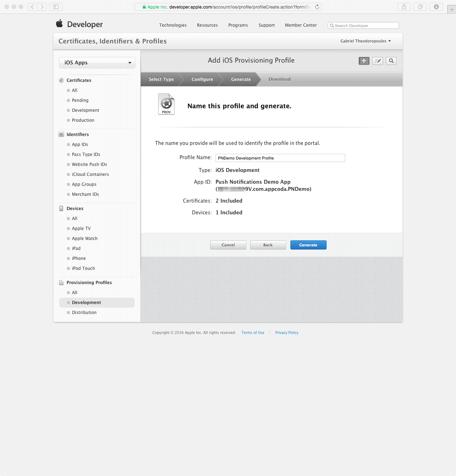
Task: Click the PROV profile file icon
Action: [166, 104]
